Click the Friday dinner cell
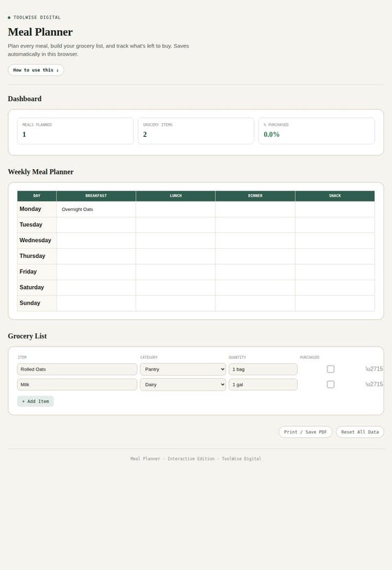Screen dimensions: 392x570 (255, 272)
